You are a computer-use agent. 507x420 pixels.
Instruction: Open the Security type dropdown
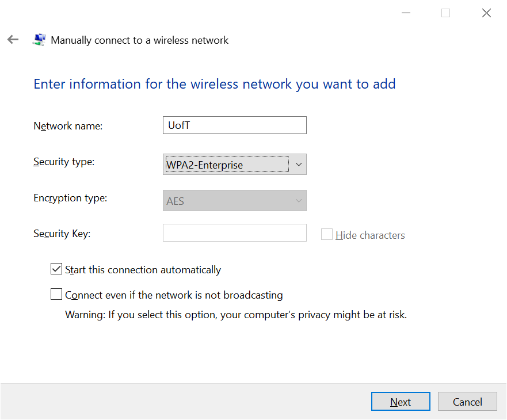[x=234, y=164]
